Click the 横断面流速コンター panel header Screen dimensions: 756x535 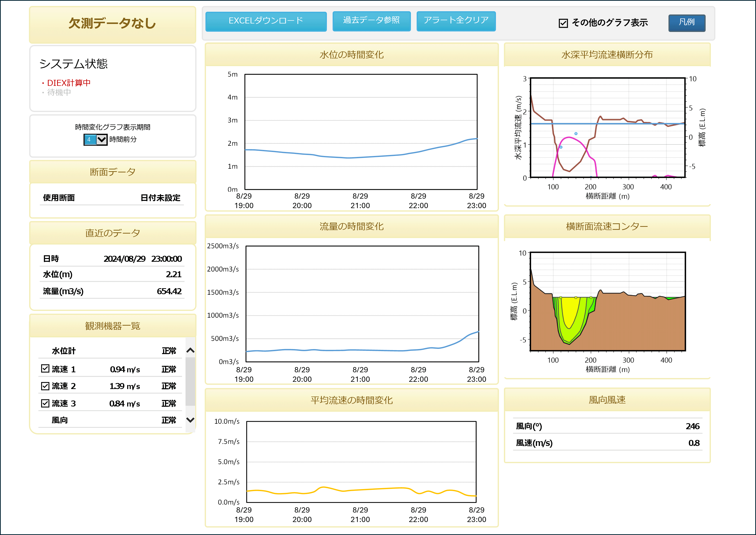606,226
